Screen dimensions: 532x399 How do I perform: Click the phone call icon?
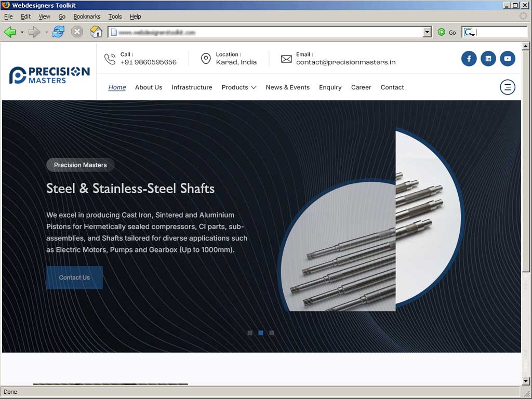coord(110,59)
